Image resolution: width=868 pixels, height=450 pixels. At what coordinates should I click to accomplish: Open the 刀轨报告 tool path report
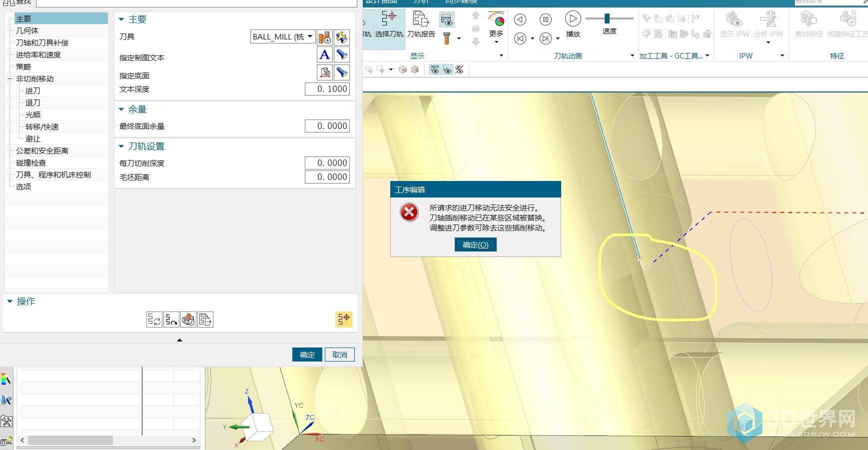pos(421,24)
